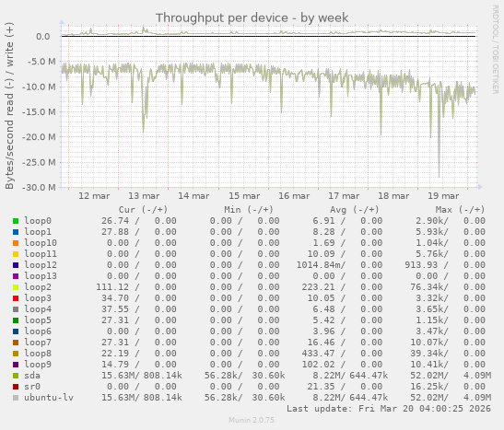Viewport: 504px width, 430px height.
Task: Click the loop0 green color swatch
Action: click(16, 221)
